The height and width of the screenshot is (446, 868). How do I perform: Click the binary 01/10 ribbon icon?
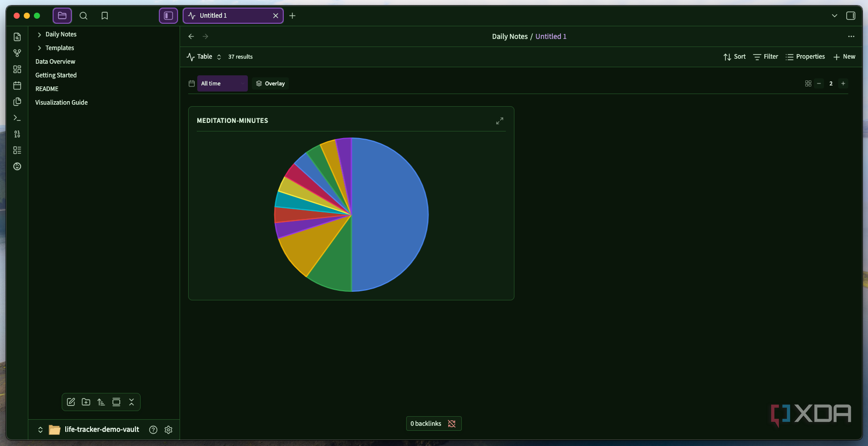(x=17, y=134)
